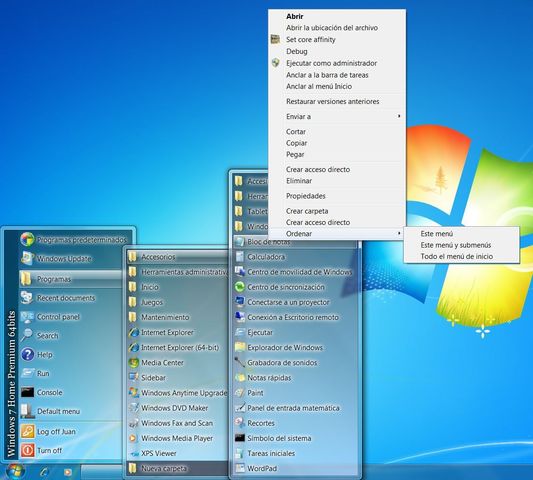
Task: Click the Paint icon
Action: 240,393
